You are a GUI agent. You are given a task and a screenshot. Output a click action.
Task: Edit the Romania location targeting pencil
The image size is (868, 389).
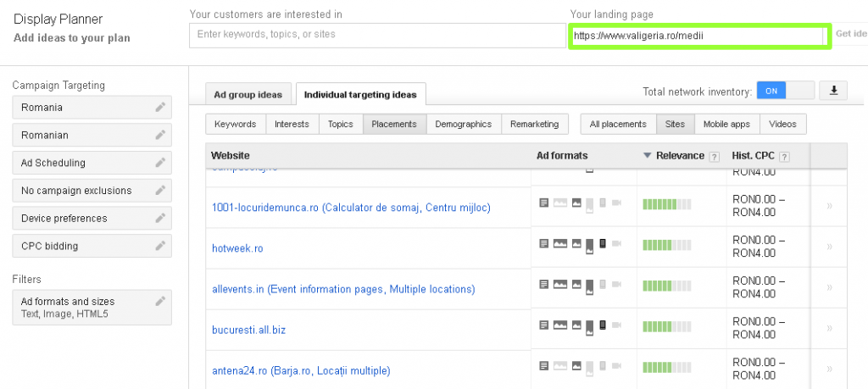(160, 108)
